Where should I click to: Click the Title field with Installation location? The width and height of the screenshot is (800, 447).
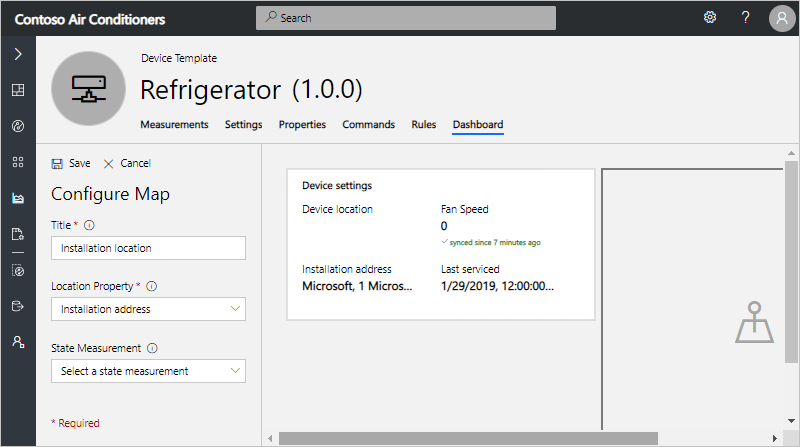pyautogui.click(x=148, y=248)
